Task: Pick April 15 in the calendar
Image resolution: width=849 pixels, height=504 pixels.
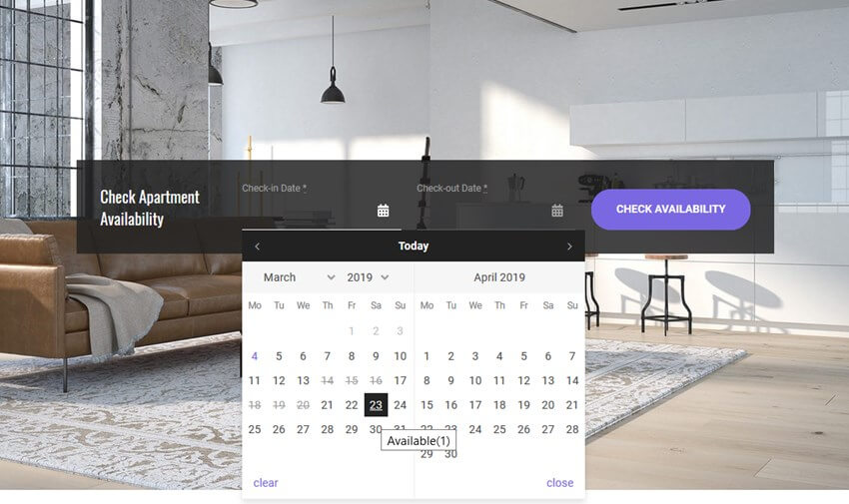Action: click(426, 405)
